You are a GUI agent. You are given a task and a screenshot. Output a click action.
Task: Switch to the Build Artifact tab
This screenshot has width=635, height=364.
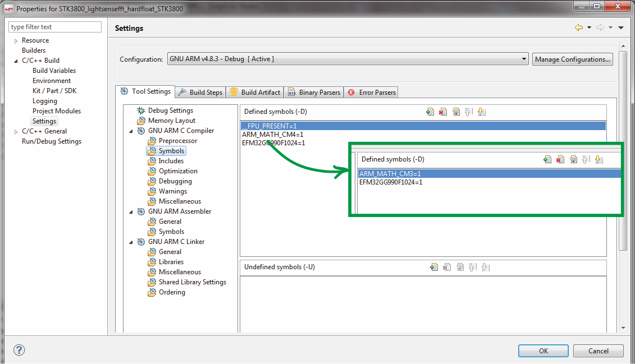point(255,92)
